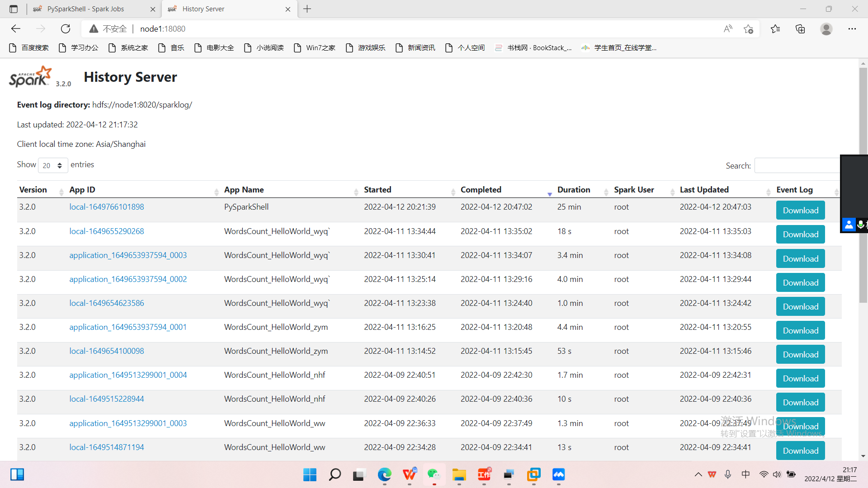Open 书栈网 BookStack bookmark

(x=533, y=48)
